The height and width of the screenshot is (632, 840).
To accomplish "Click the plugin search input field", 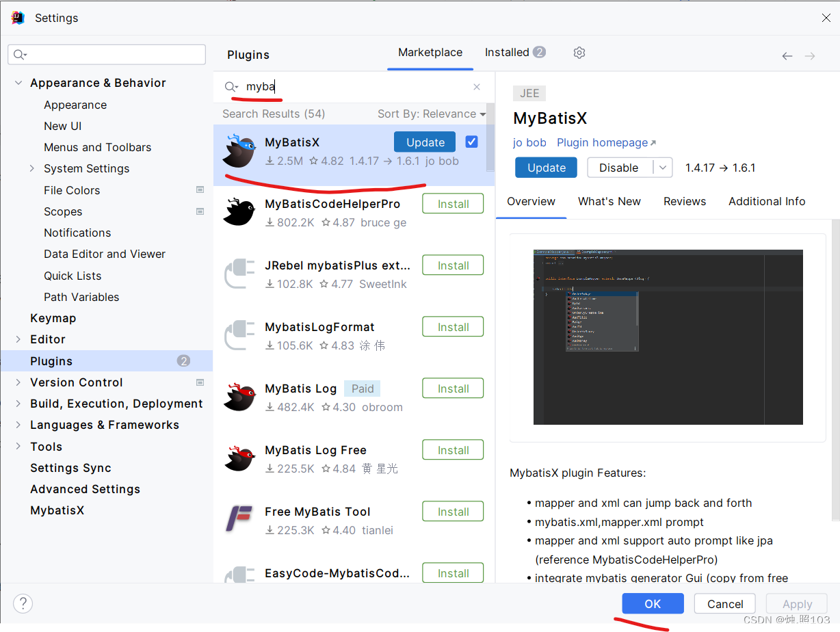I will [x=356, y=87].
